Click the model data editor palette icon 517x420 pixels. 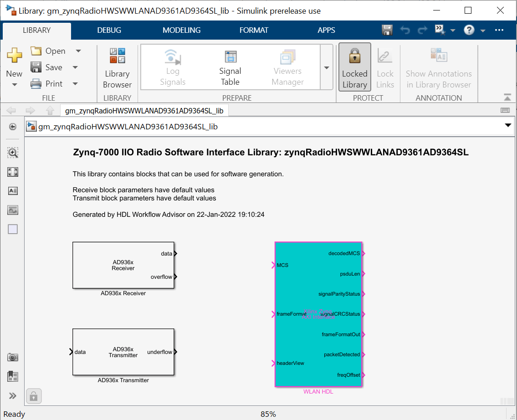13,376
